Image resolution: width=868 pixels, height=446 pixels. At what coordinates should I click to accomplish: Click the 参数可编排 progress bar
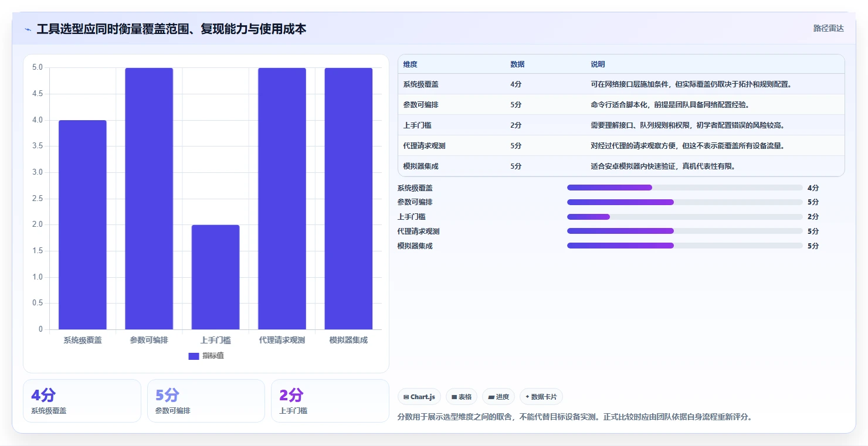[x=684, y=202]
